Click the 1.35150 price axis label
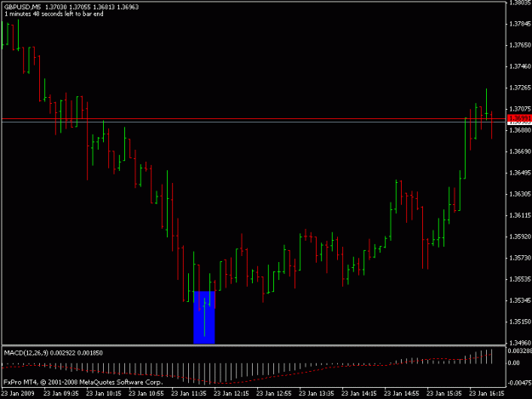This screenshot has height=399, width=532. (x=520, y=322)
